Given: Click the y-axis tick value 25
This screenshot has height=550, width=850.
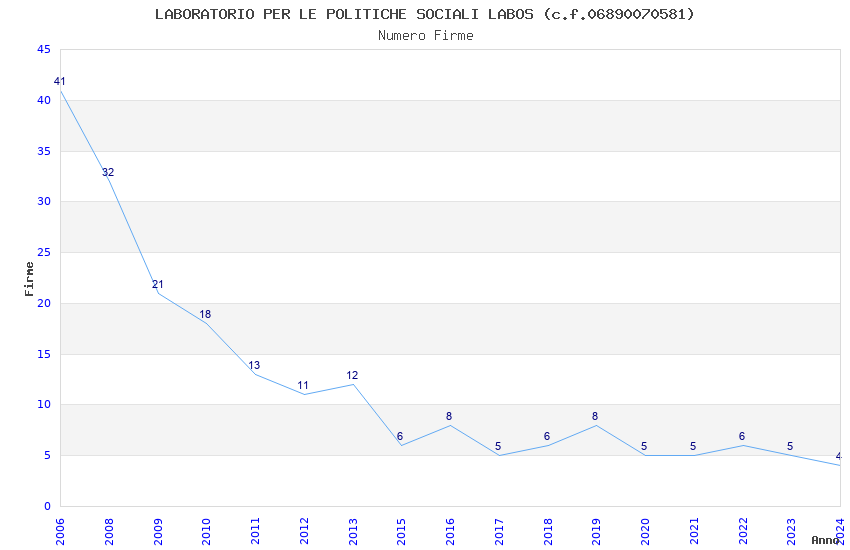Looking at the screenshot, I should point(44,252).
